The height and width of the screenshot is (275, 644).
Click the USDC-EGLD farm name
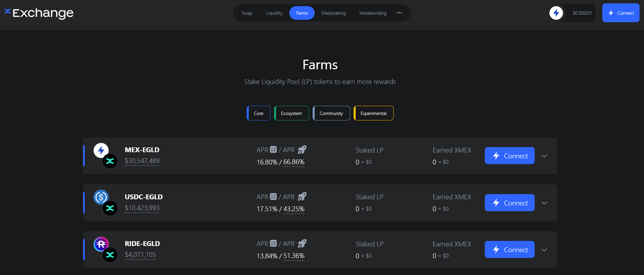click(144, 197)
